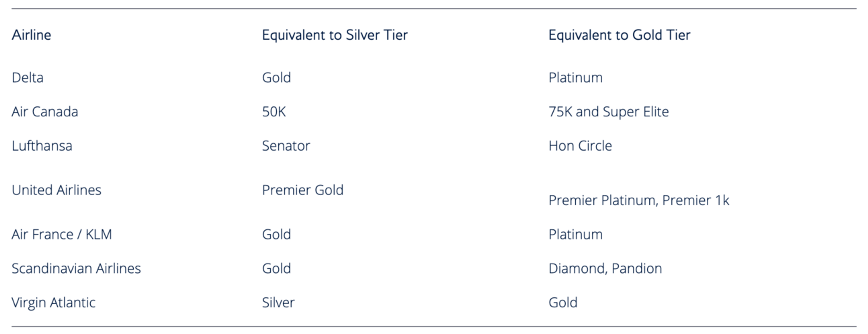
Task: Select the Lufthansa airline cell
Action: tap(42, 146)
